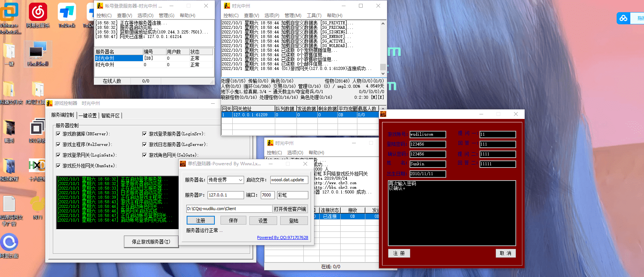Toggle 游戏数据库(DBServer) checkbox
Image resolution: width=644 pixels, height=277 pixels.
click(58, 134)
